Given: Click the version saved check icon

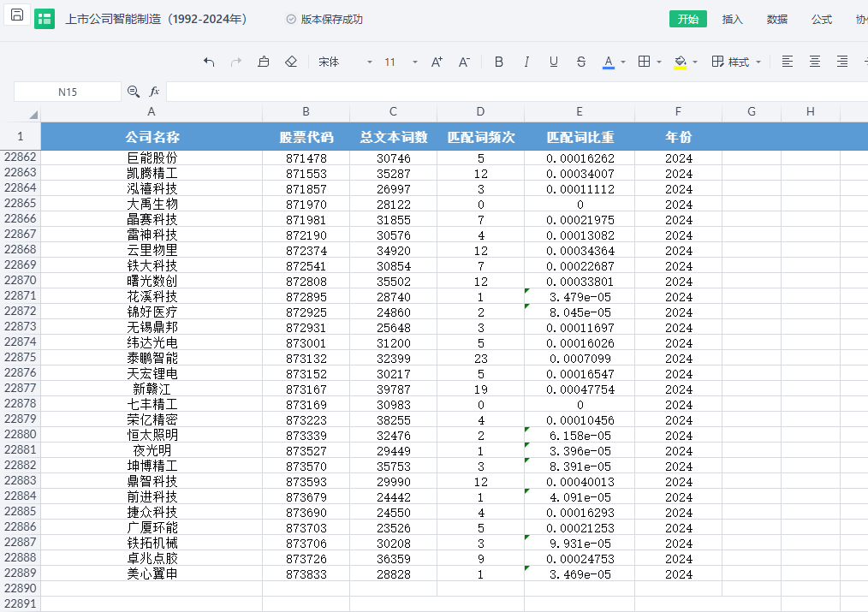Looking at the screenshot, I should point(291,20).
